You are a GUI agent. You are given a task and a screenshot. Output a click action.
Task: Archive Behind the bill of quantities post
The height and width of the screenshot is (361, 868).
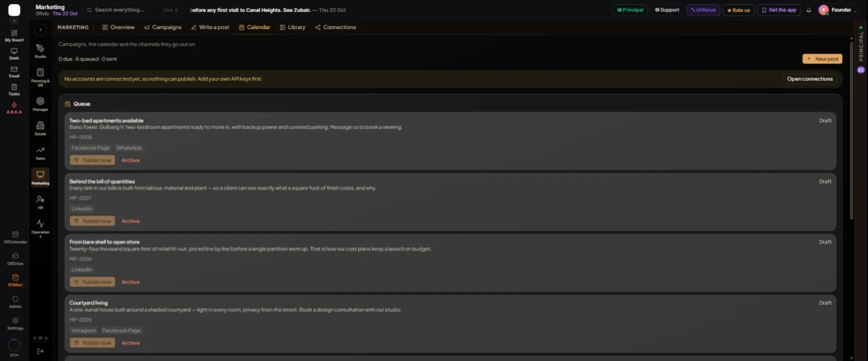131,221
